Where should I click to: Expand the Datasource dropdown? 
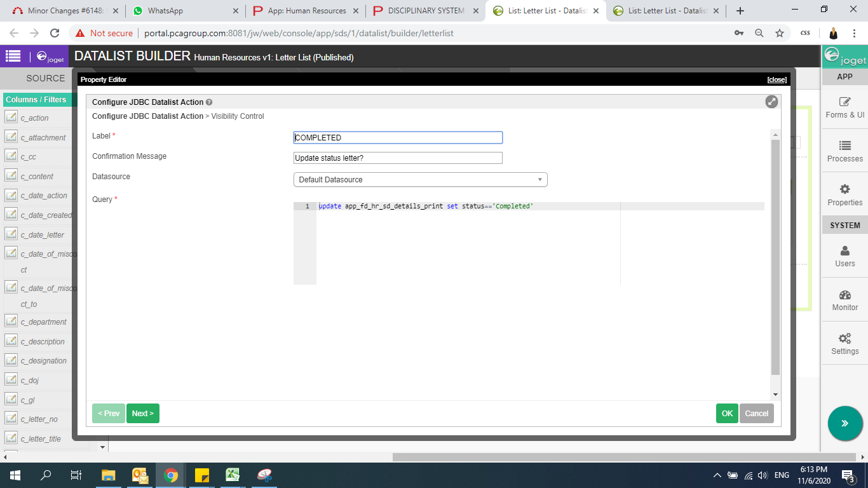[x=420, y=180]
